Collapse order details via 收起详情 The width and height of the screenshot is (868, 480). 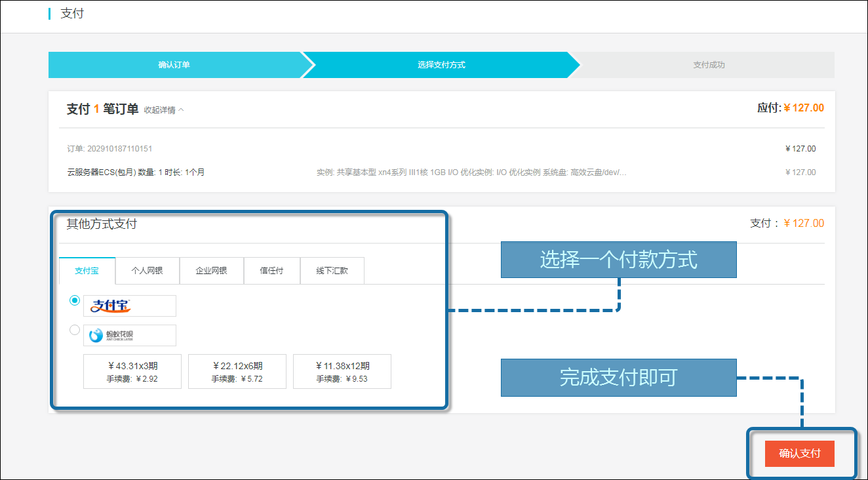pyautogui.click(x=164, y=110)
